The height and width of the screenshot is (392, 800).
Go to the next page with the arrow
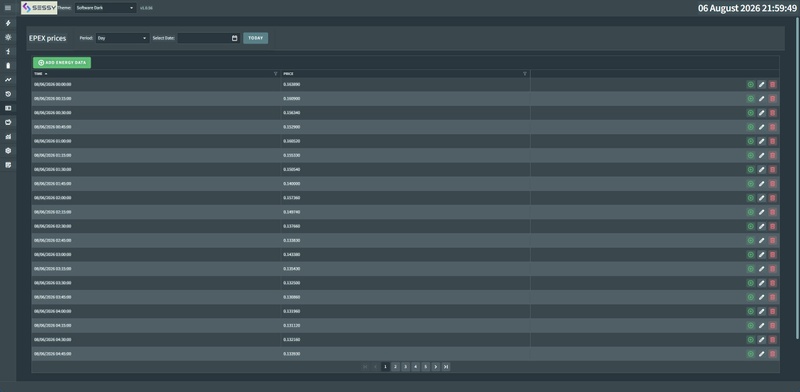tap(436, 366)
